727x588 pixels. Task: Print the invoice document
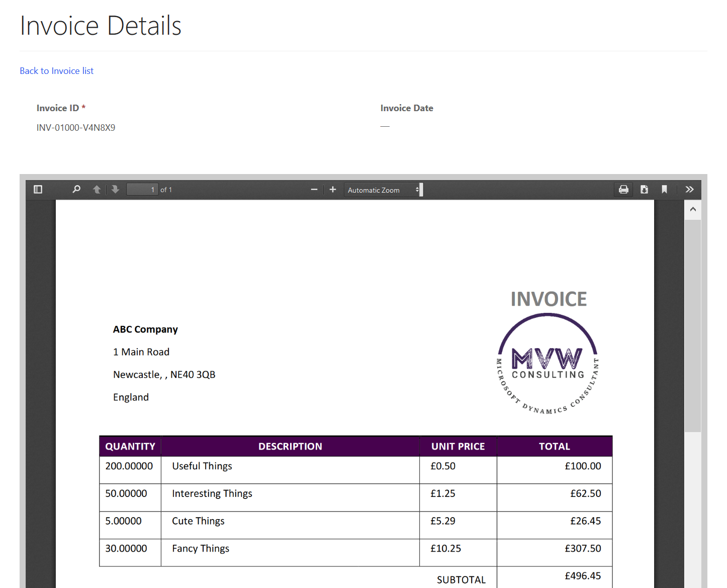(623, 190)
